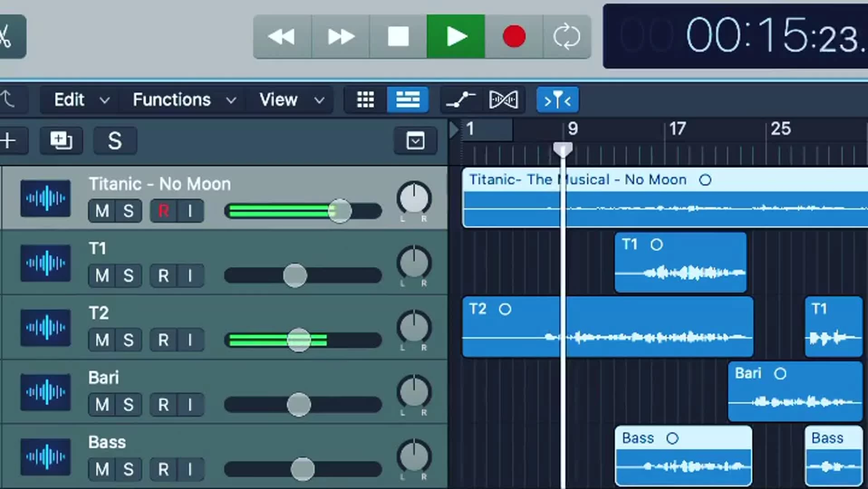Solo the Titanic - No Moon track
Image resolution: width=868 pixels, height=489 pixels.
pyautogui.click(x=129, y=211)
